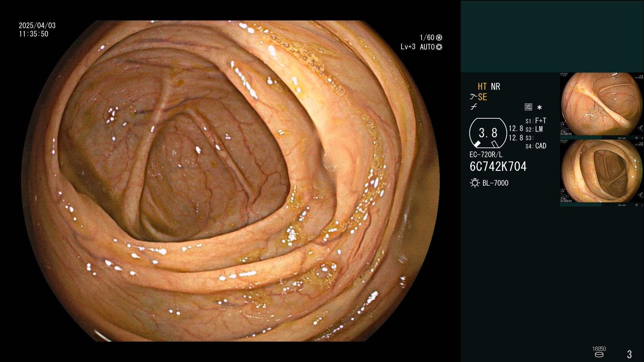
Task: Click the light source lamp icon
Action: 475,183
